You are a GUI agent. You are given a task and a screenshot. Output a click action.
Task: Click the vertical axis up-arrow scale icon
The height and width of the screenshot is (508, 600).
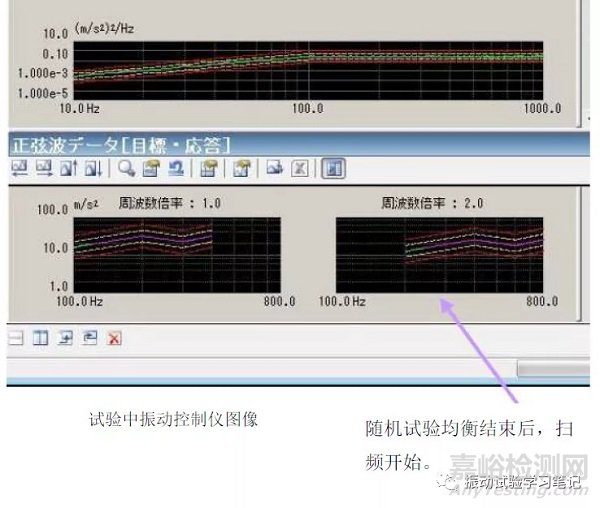pos(68,168)
